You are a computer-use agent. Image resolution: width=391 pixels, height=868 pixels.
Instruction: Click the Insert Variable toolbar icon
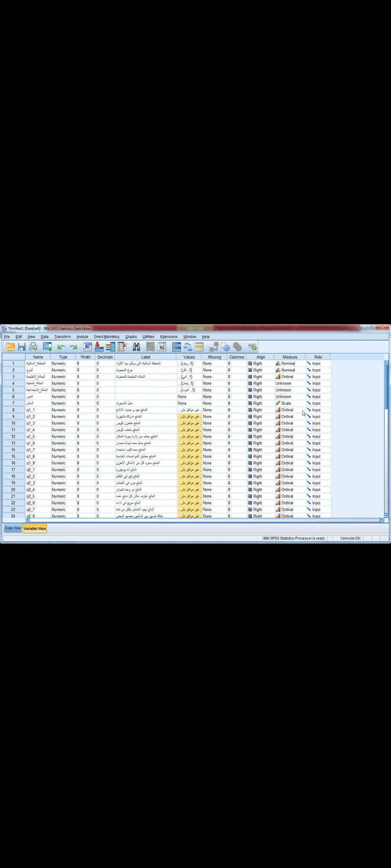click(162, 347)
